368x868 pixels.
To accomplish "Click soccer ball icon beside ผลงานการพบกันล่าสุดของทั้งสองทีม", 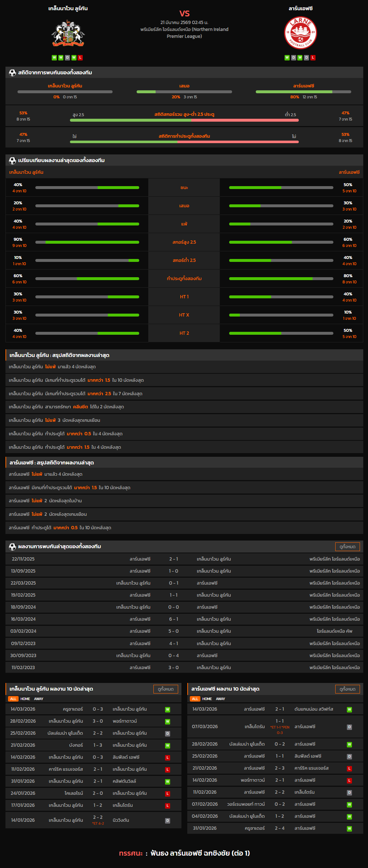I will tap(12, 546).
